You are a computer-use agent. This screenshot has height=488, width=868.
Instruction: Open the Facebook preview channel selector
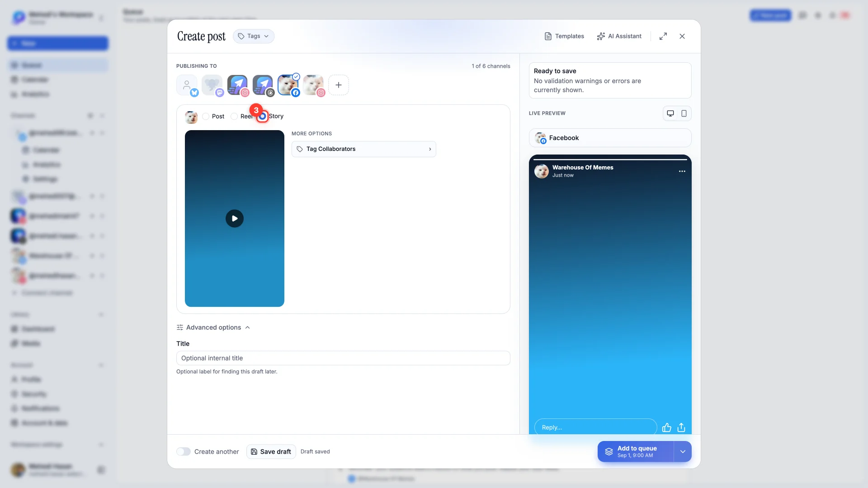610,138
